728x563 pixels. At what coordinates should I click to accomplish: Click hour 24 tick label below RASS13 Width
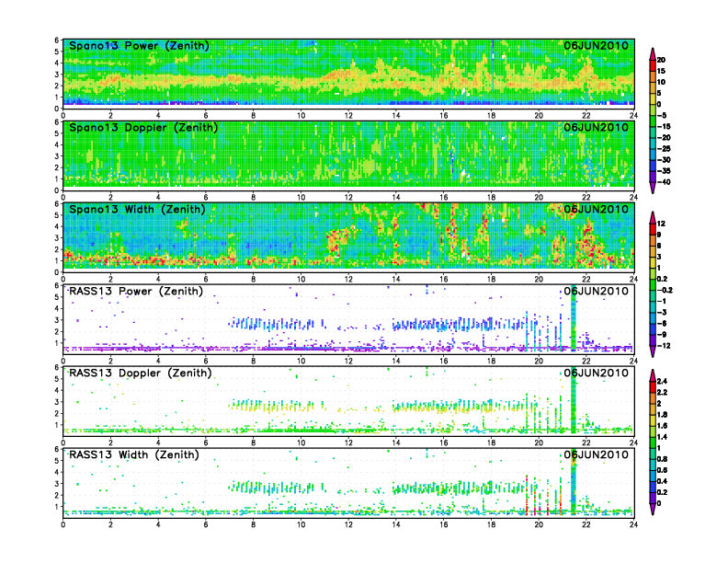(633, 524)
